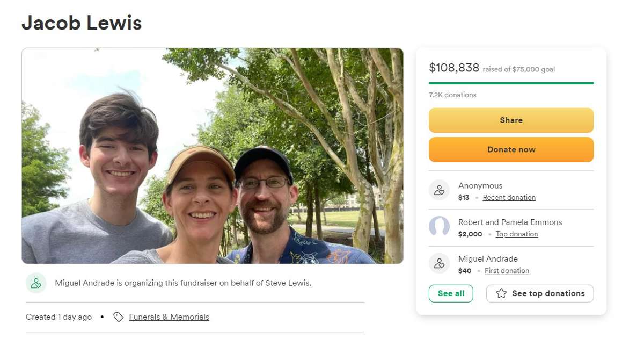Click the 7.2K donations count
644x338 pixels.
coord(452,95)
